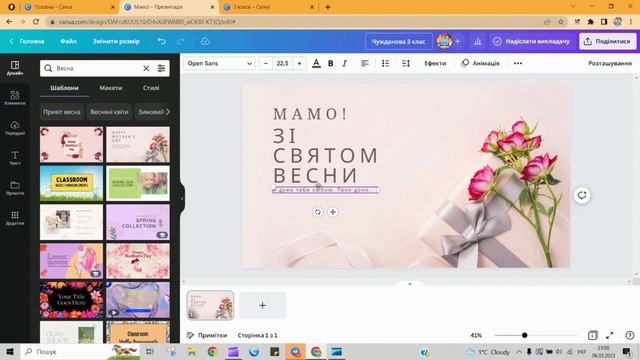This screenshot has width=640, height=360.
Task: Click the redo arrow
Action: pyautogui.click(x=181, y=41)
